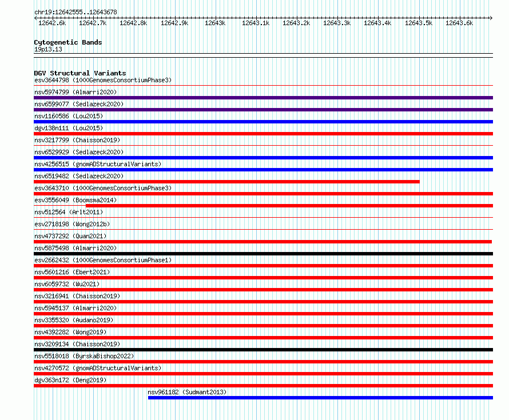
Task: Open the nsv6599077 (Sedlazeck2020) variant label
Action: click(x=79, y=104)
